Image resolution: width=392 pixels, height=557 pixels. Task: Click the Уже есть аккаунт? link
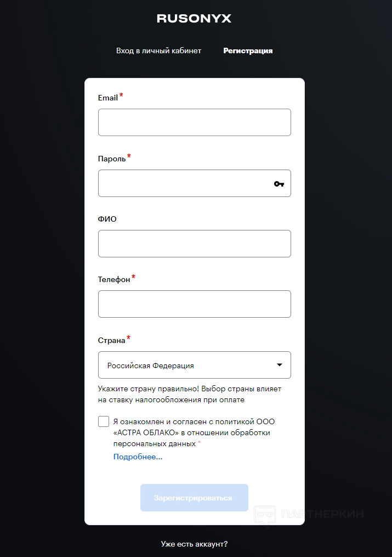point(194,544)
